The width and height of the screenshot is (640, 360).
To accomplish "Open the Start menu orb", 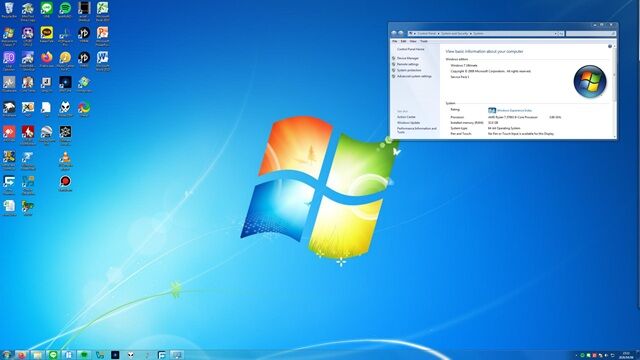I will [x=6, y=355].
